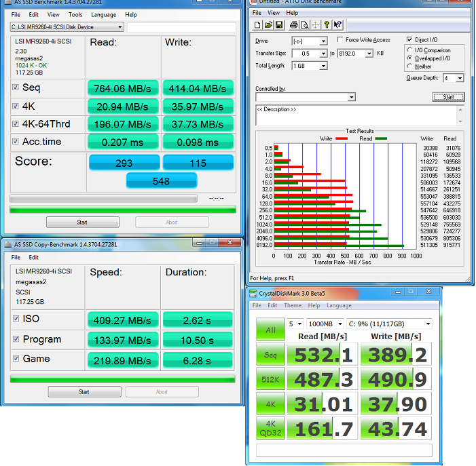Click the Description text area in ATTO
Screen dimensions: 476x466
pyautogui.click(x=356, y=115)
